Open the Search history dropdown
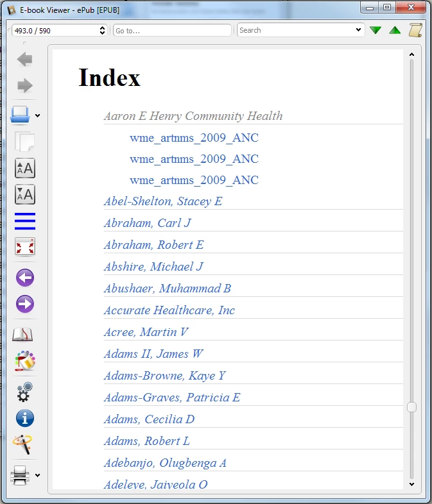The image size is (432, 504). 358,30
